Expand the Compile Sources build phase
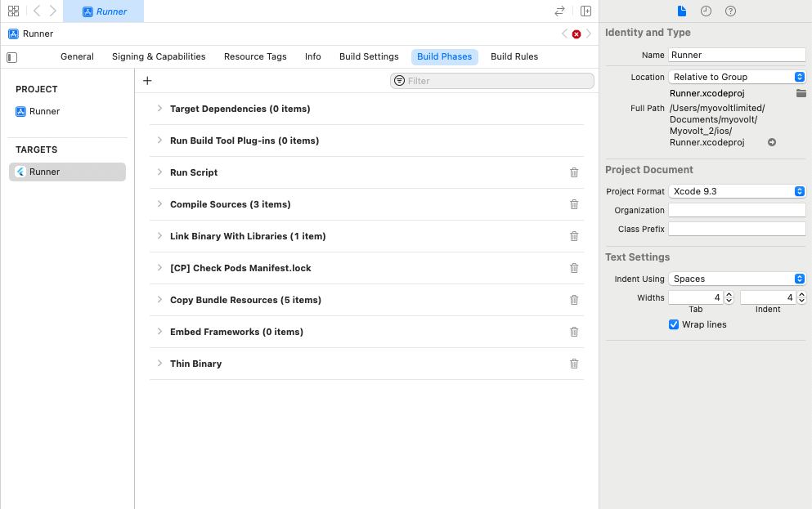Screen dimensions: 812x509 coord(159,204)
